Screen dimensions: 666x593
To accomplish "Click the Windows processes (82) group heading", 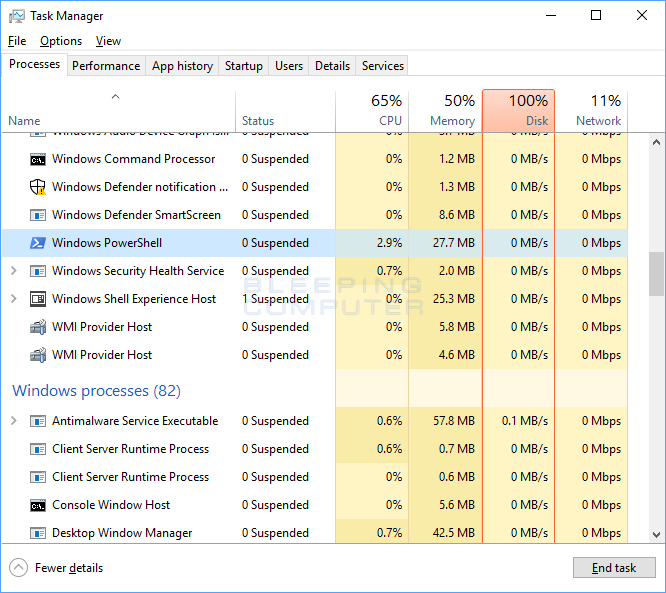I will [x=96, y=391].
